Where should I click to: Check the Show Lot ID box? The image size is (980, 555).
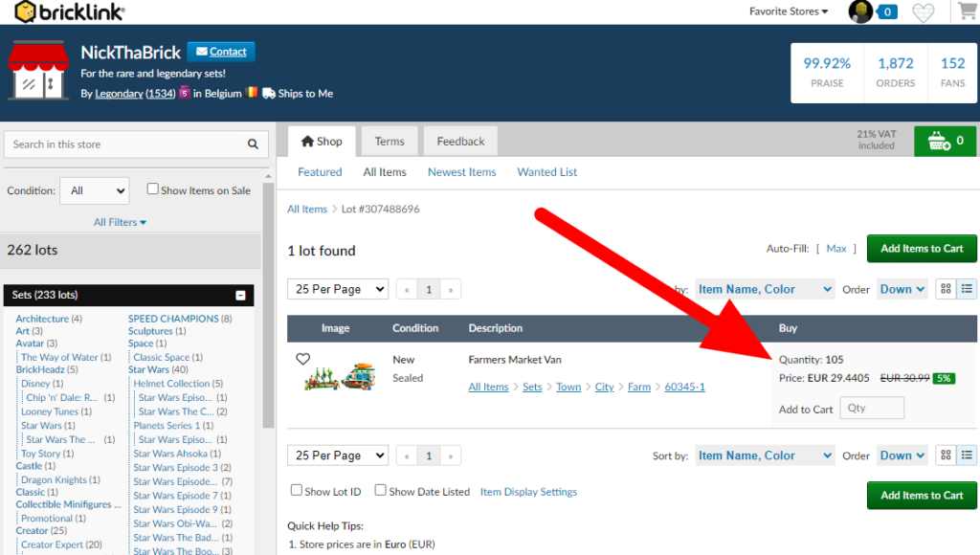click(297, 491)
